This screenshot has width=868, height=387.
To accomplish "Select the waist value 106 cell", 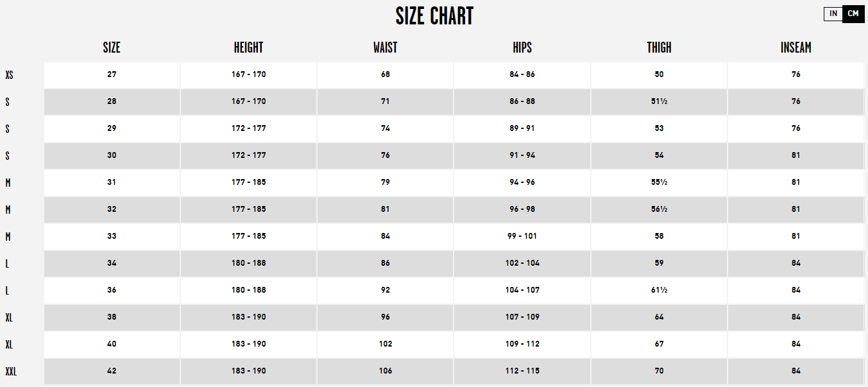I will [385, 371].
